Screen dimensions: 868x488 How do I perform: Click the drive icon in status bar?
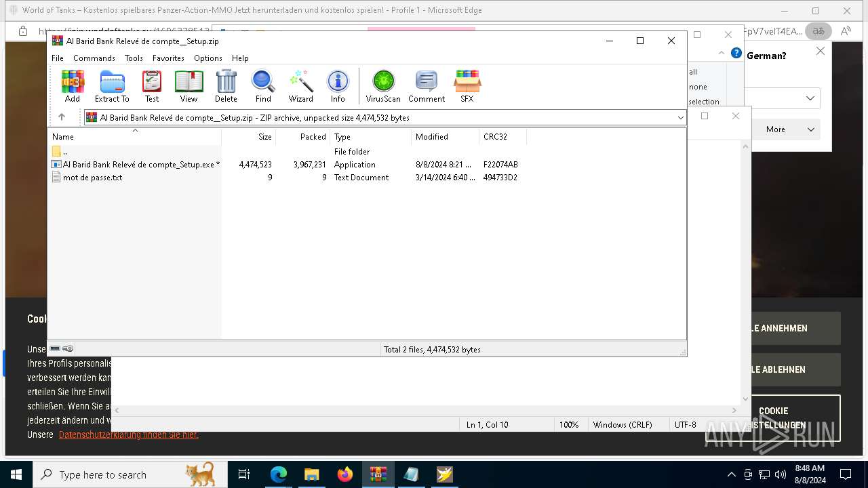tap(55, 348)
